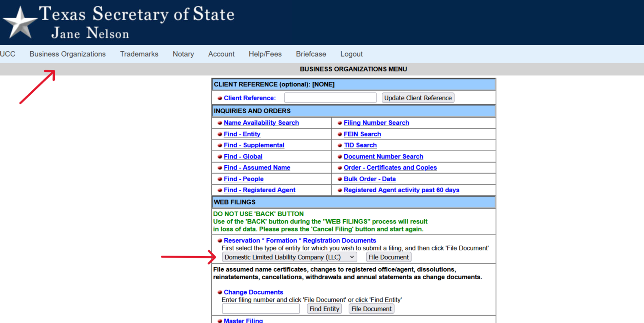Open the Business Organizations menu
This screenshot has width=644, height=323.
[68, 54]
